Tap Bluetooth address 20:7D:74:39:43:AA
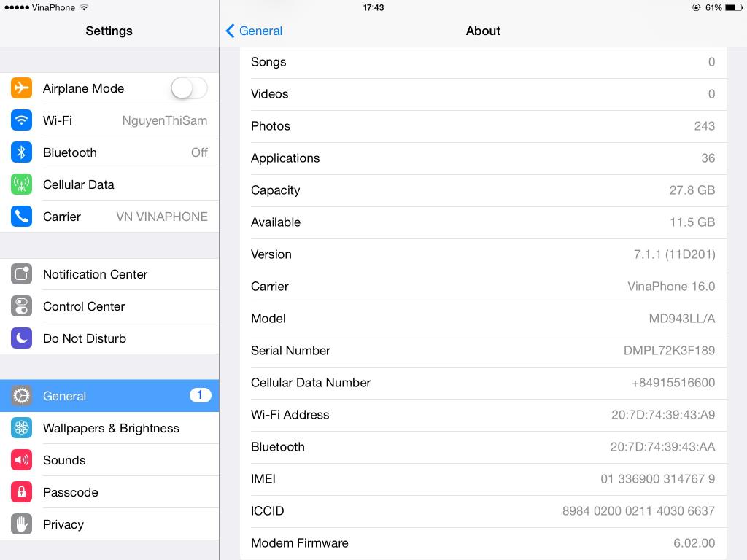This screenshot has height=560, width=747. point(662,447)
